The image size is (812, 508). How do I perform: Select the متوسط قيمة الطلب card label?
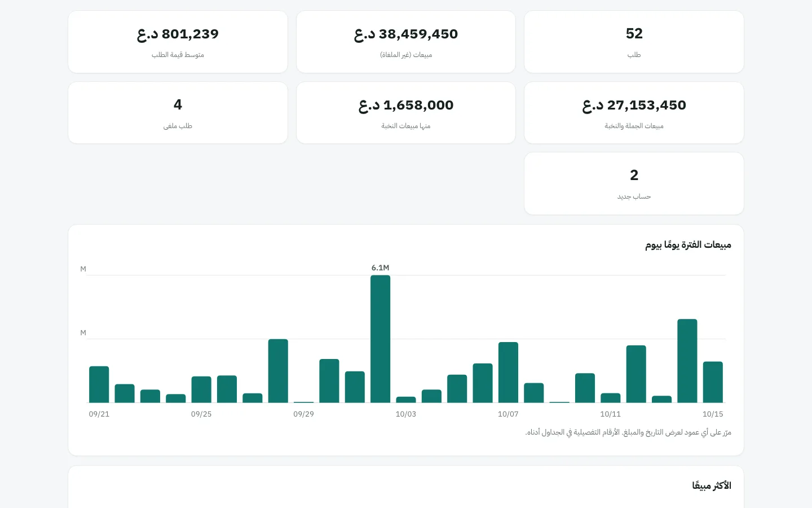pyautogui.click(x=178, y=55)
